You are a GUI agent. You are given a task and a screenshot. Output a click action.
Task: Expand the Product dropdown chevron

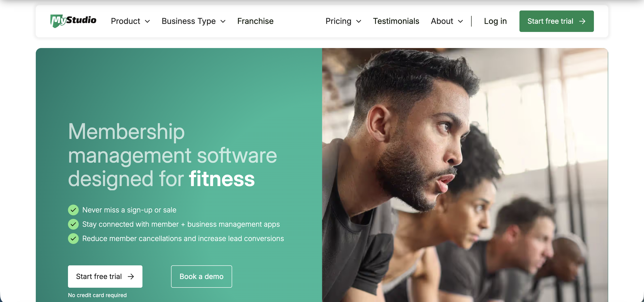pos(148,21)
